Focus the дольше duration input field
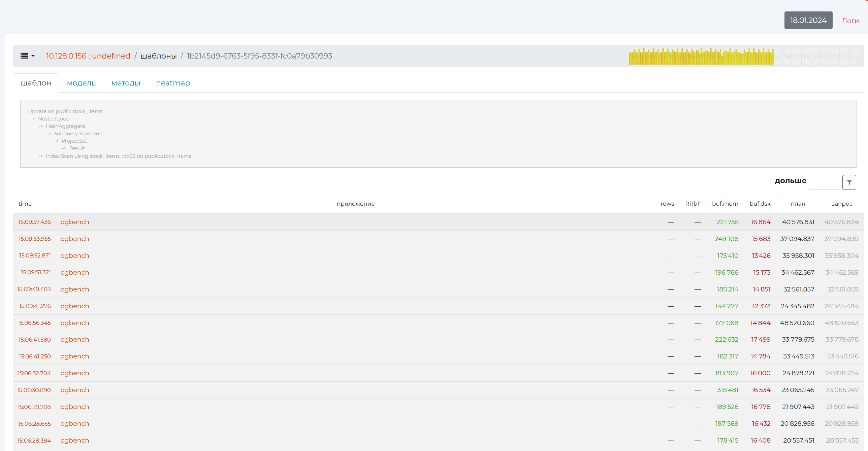The image size is (868, 451). (826, 182)
